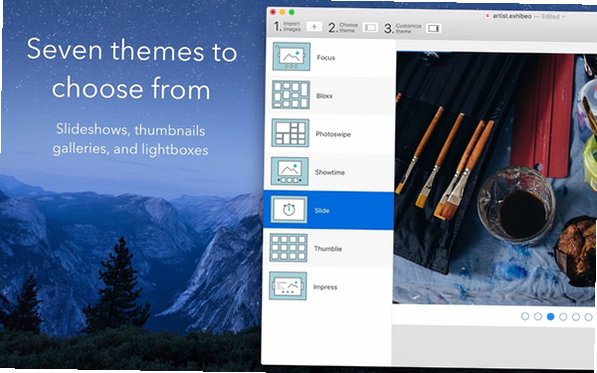This screenshot has height=373, width=597.
Task: Select the Focus theme thumbnail icon
Action: [x=292, y=57]
